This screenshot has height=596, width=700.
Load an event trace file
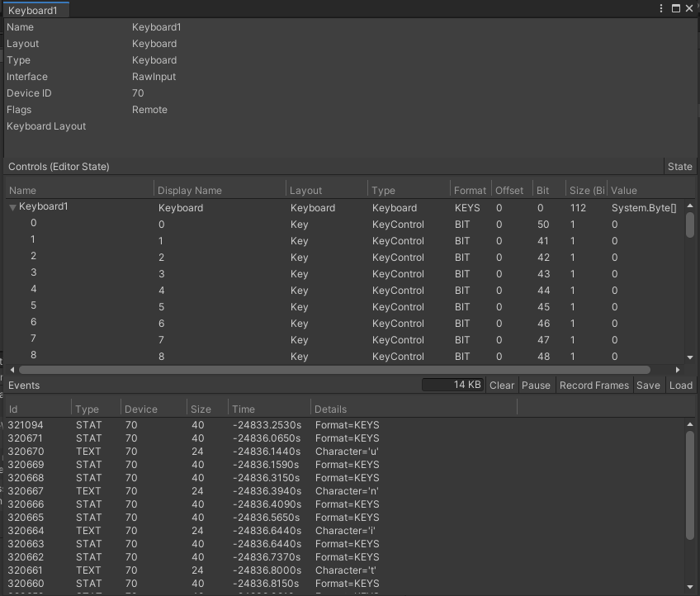[x=680, y=386]
